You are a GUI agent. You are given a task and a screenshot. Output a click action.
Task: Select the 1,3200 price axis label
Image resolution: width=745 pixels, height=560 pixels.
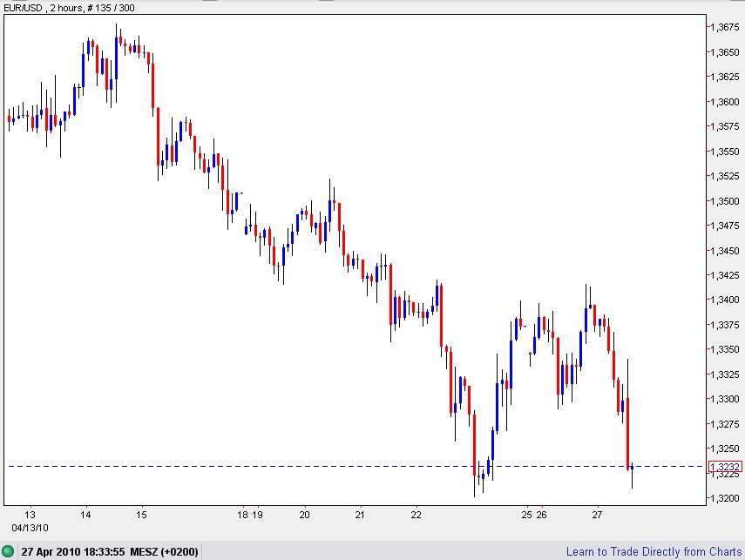(726, 498)
